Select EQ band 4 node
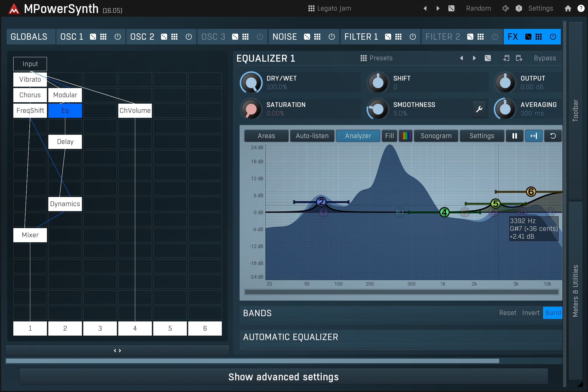Viewport: 588px width, 392px height. click(444, 212)
